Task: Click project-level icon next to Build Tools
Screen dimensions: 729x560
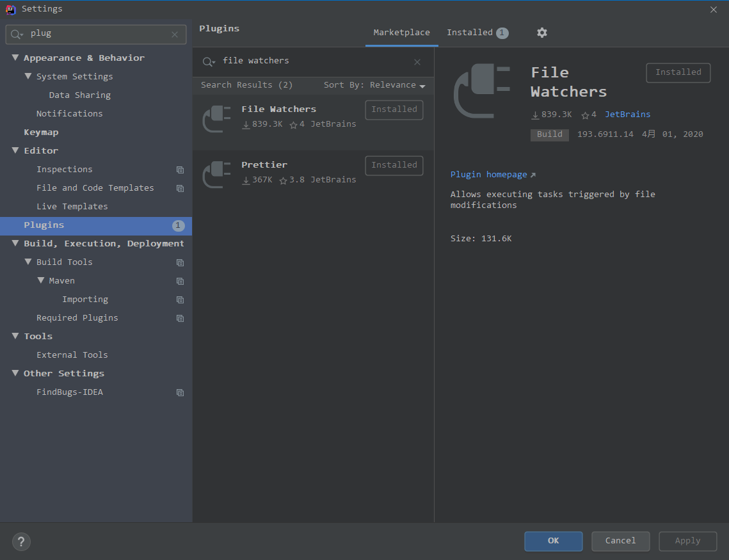Action: tap(180, 263)
